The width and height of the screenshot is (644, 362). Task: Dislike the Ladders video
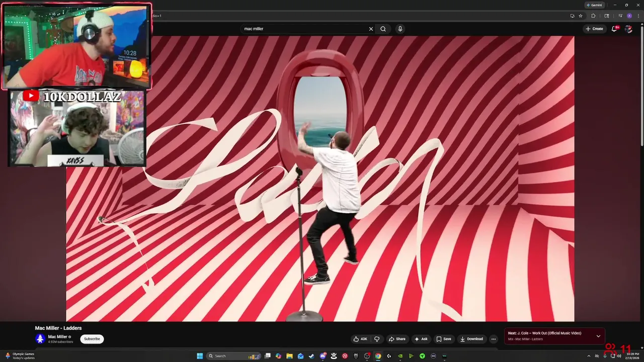377,339
